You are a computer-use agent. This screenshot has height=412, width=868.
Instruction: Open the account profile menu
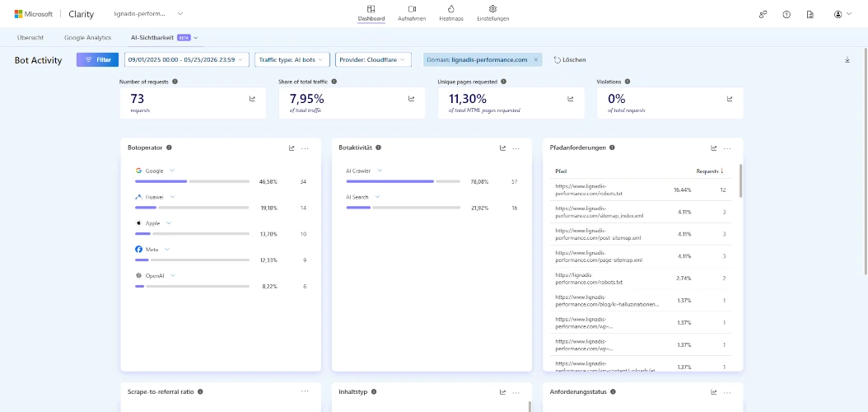pos(842,14)
